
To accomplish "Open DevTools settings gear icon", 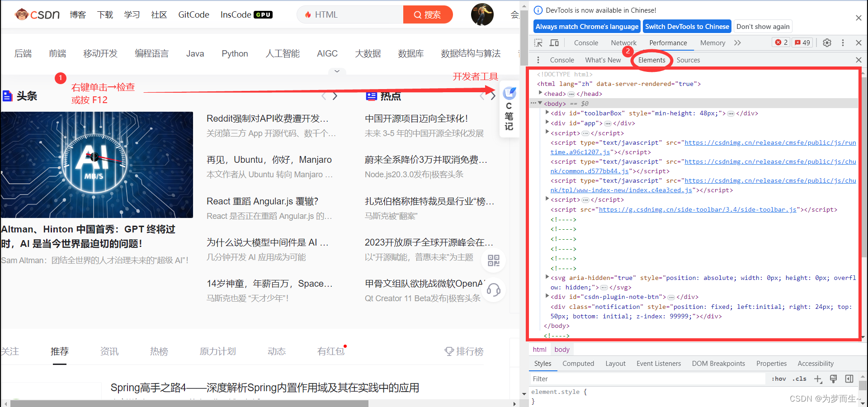I will coord(827,43).
